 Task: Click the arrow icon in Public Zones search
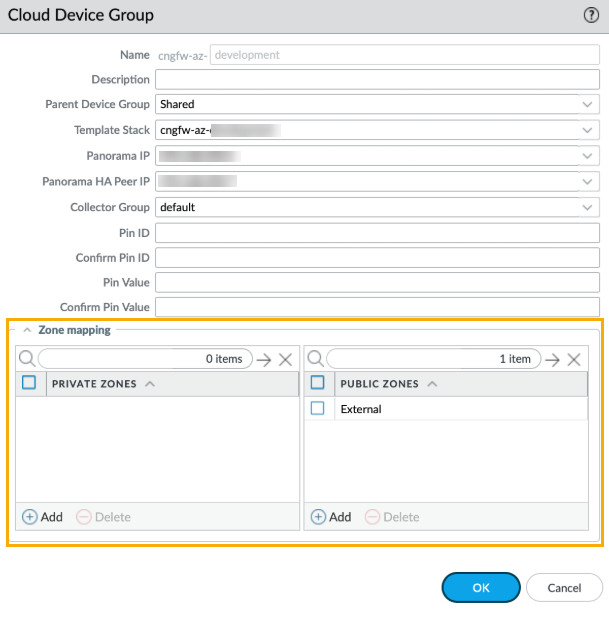point(552,360)
